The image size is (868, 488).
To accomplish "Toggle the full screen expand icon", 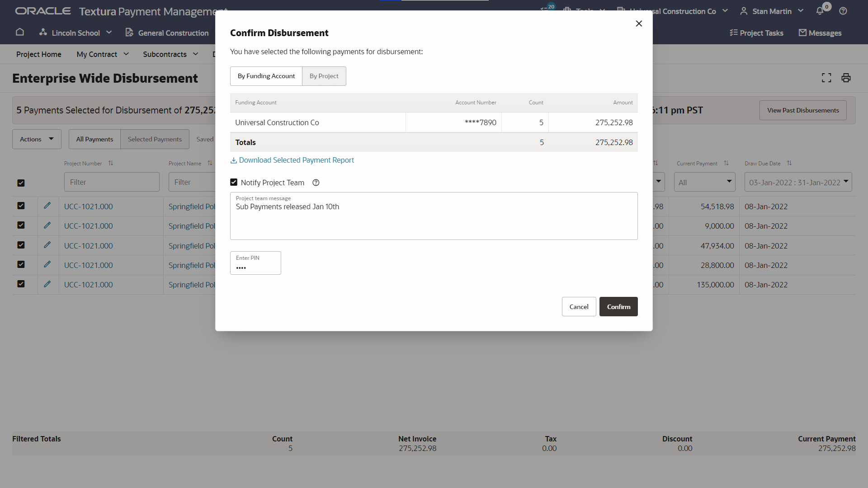I will coord(826,78).
